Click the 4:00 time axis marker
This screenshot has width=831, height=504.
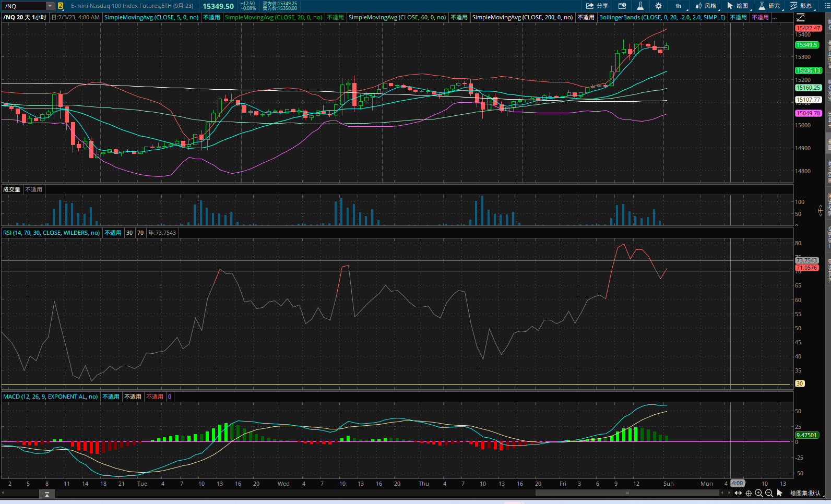pos(737,484)
